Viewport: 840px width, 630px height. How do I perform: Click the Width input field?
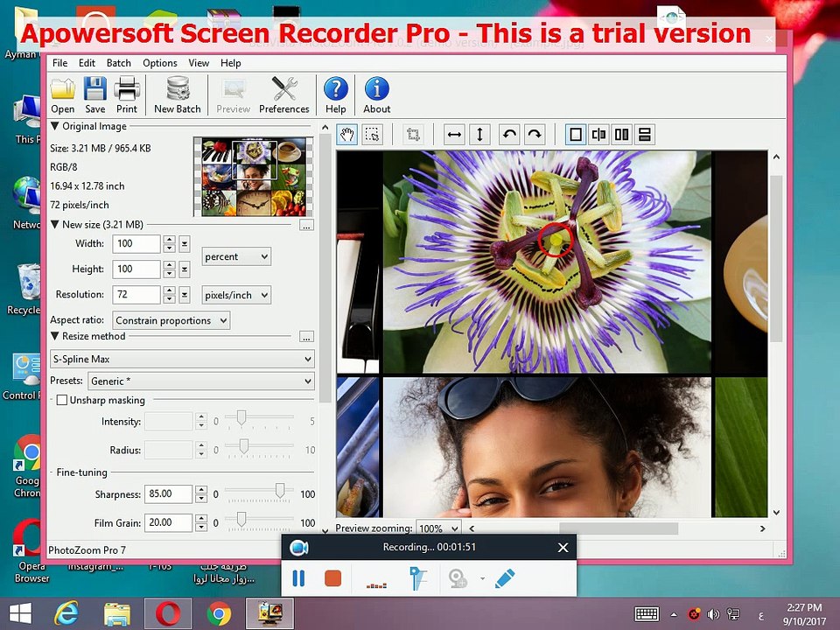[x=136, y=244]
